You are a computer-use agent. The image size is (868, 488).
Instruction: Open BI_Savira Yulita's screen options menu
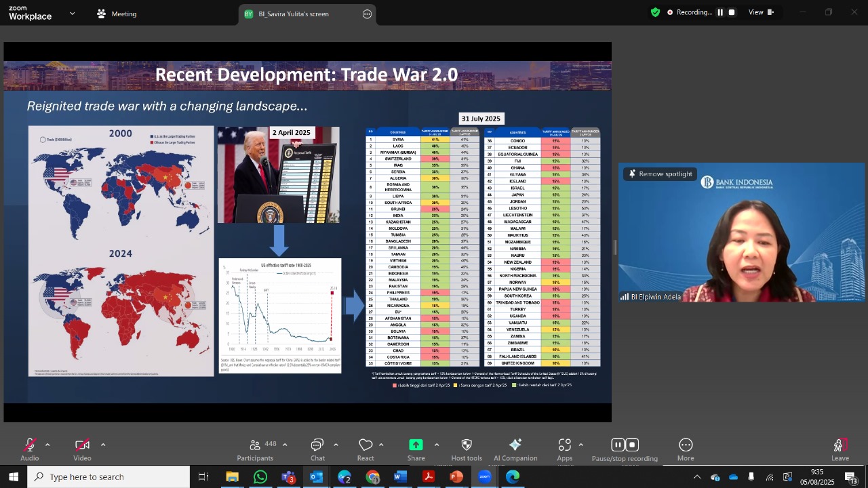[x=368, y=14]
